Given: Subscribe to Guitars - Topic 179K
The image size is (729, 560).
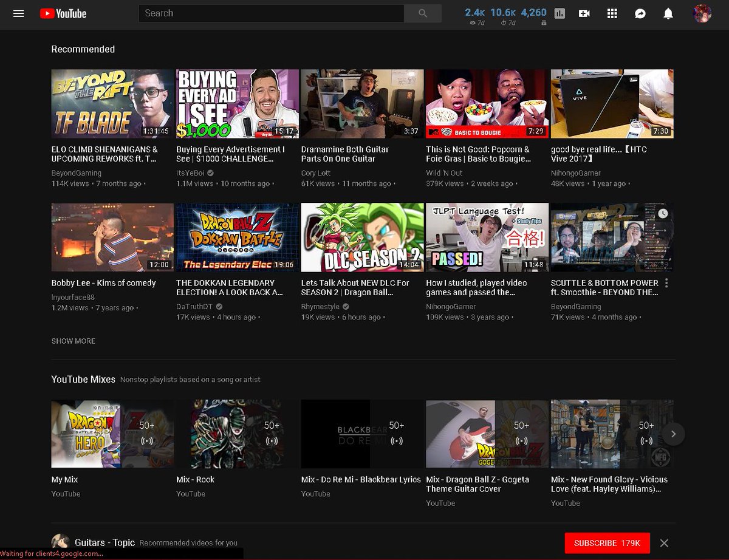Looking at the screenshot, I should tap(607, 543).
